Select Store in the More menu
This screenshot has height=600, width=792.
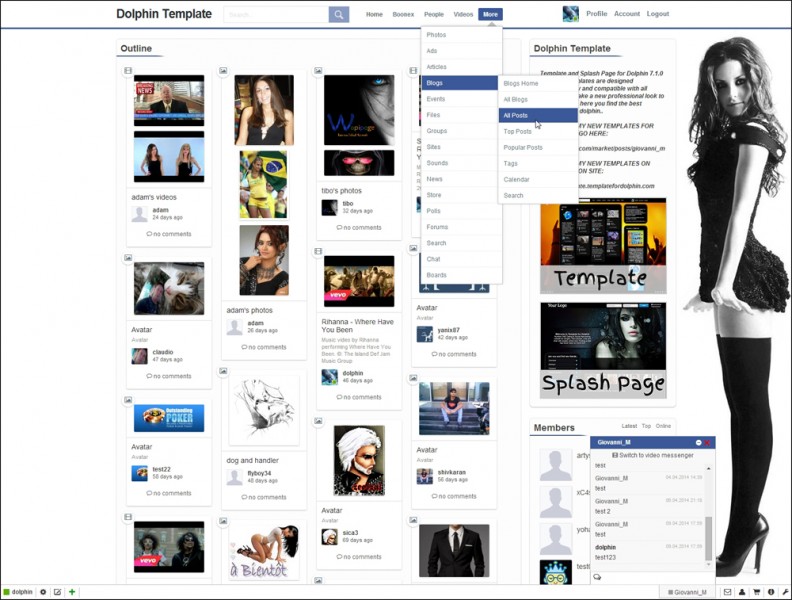coord(461,195)
